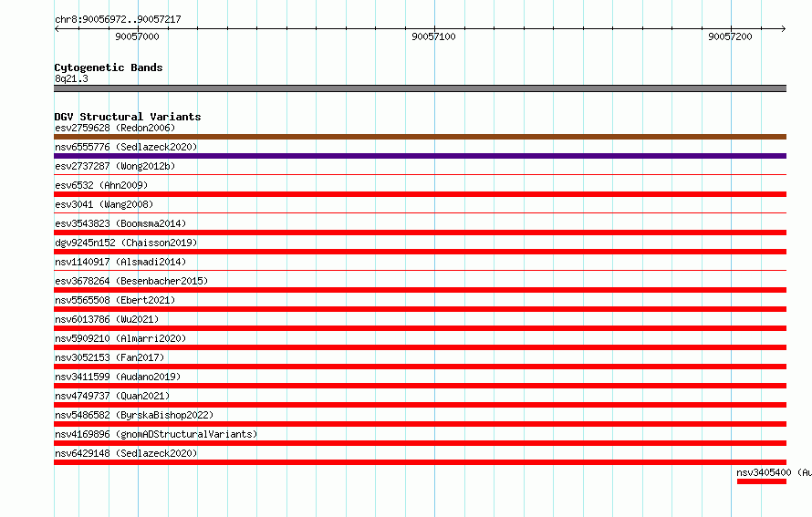The height and width of the screenshot is (517, 812).
Task: Select the red bar under esv6532 (Ahn2009)
Action: click(x=420, y=194)
